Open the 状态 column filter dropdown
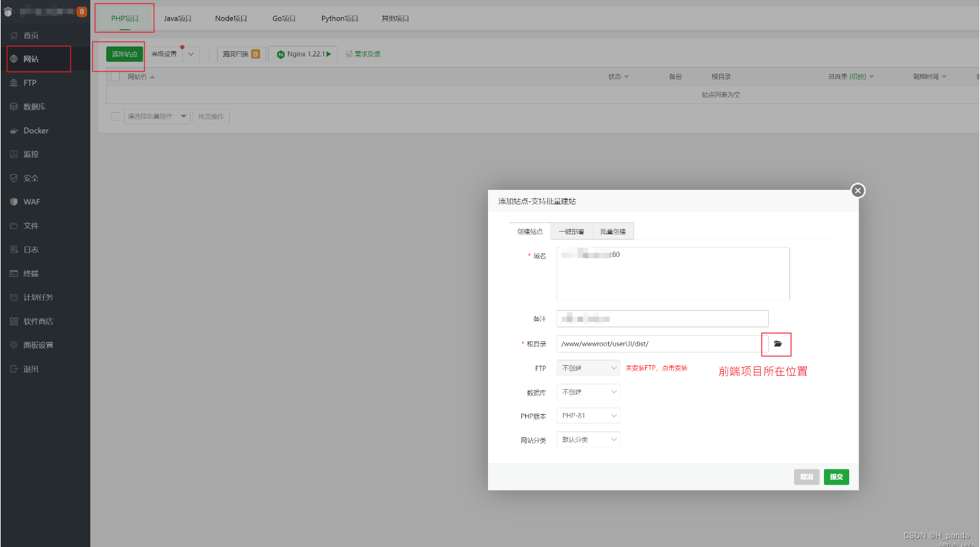The image size is (980, 547). pos(626,77)
